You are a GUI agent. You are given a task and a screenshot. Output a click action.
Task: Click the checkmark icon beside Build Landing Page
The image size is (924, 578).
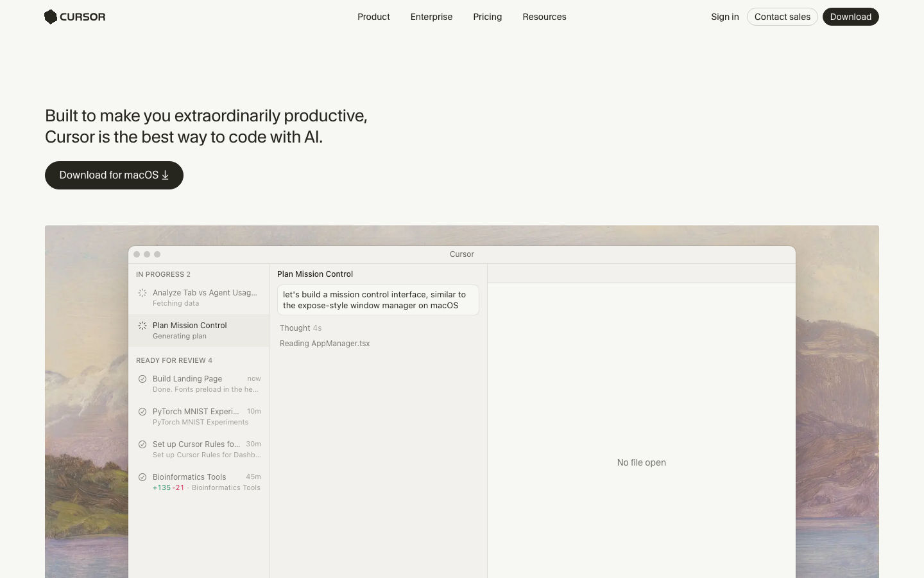tap(142, 379)
